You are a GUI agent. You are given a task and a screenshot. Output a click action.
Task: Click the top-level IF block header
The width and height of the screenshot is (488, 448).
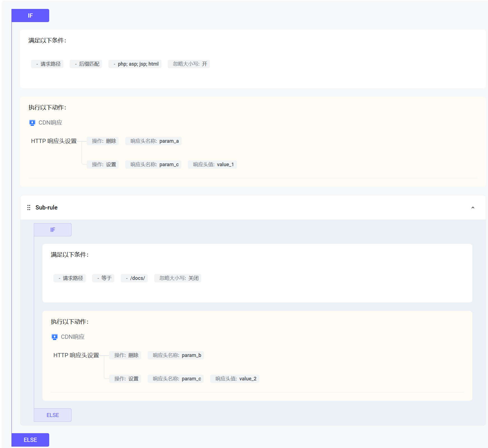point(30,16)
